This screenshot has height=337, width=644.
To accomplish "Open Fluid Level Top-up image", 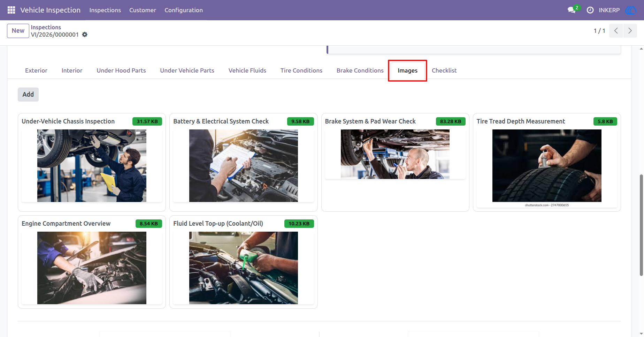I will 244,268.
